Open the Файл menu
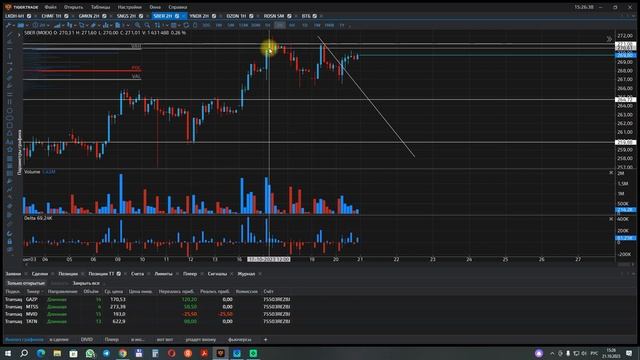The height and width of the screenshot is (360, 640). point(51,7)
